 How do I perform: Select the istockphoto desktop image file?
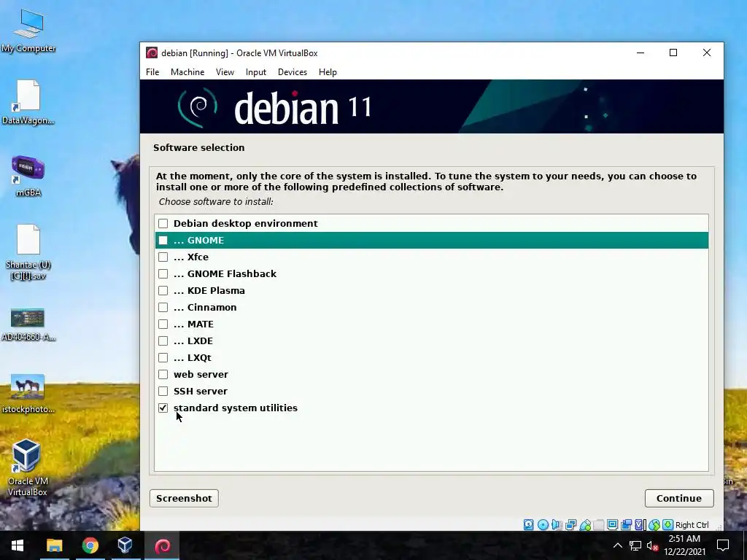coord(28,393)
